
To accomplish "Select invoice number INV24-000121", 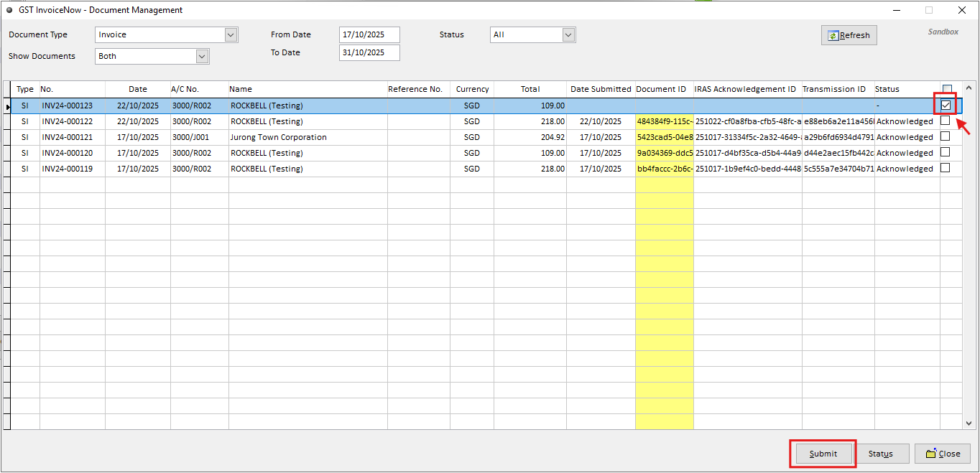I will pyautogui.click(x=67, y=137).
